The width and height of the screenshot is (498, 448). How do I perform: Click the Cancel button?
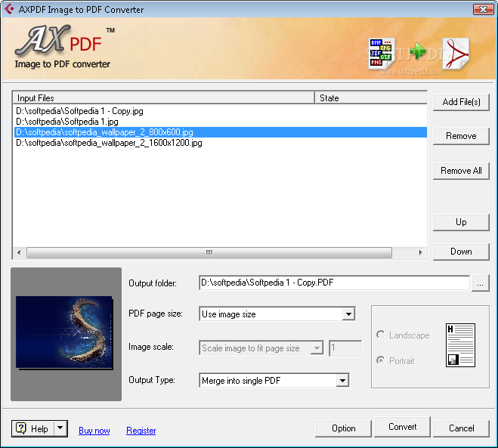[x=461, y=428]
